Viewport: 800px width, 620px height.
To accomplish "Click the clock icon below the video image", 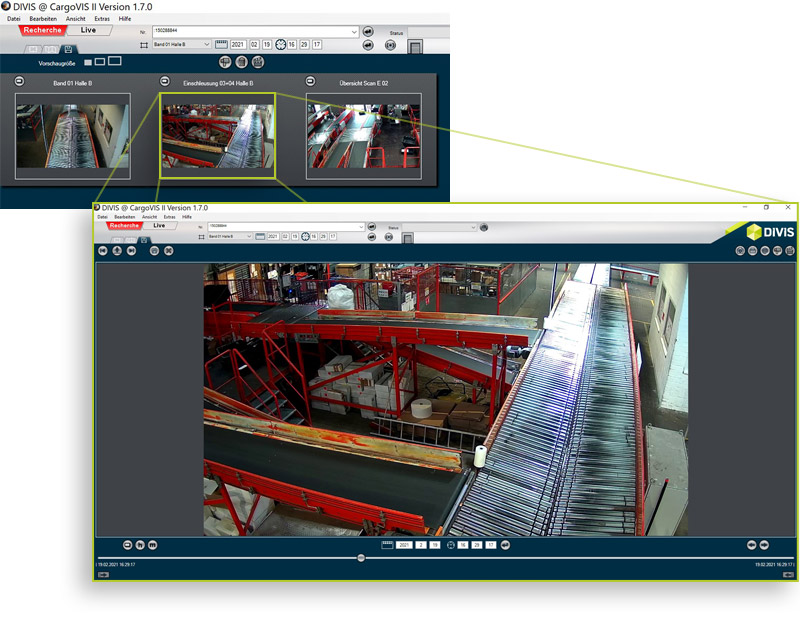I will [x=451, y=545].
